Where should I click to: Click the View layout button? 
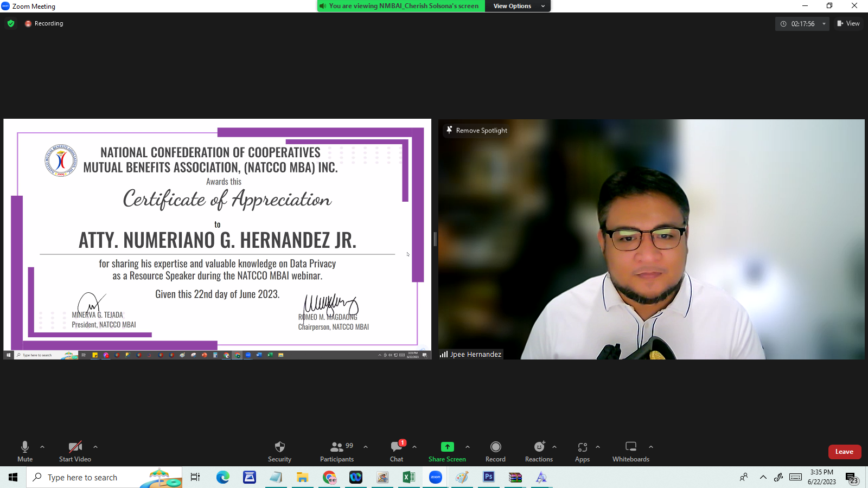848,23
